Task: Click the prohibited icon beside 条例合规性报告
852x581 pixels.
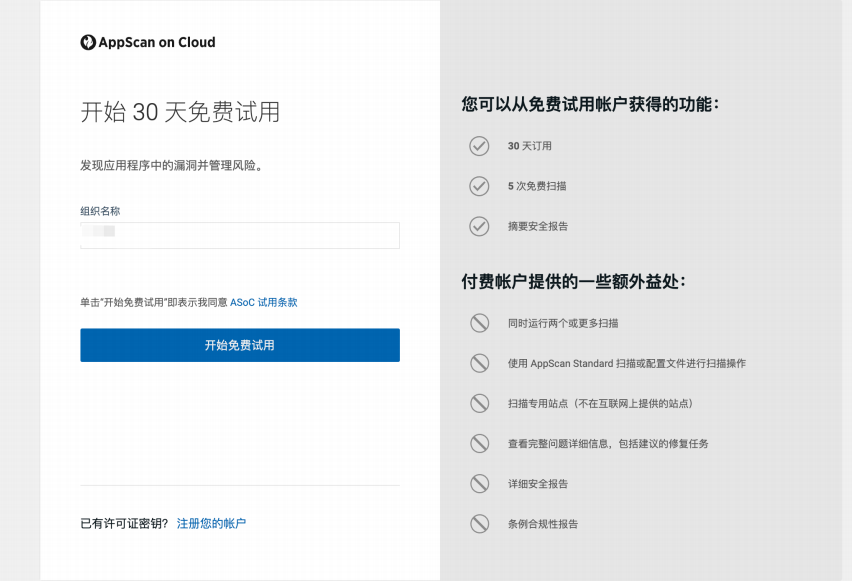Action: [480, 524]
